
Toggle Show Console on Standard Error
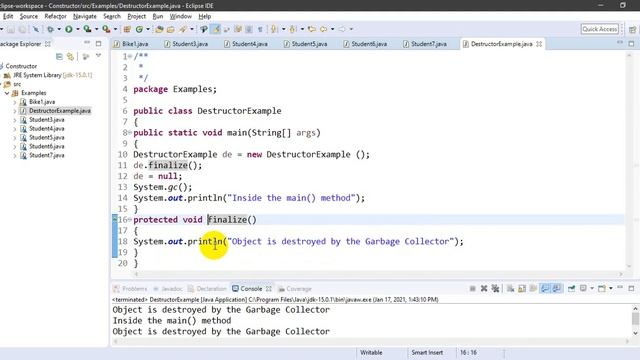pyautogui.click(x=557, y=289)
